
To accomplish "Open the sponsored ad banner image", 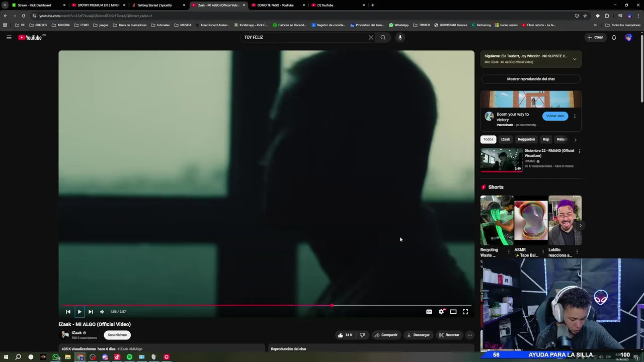I will 531,99.
